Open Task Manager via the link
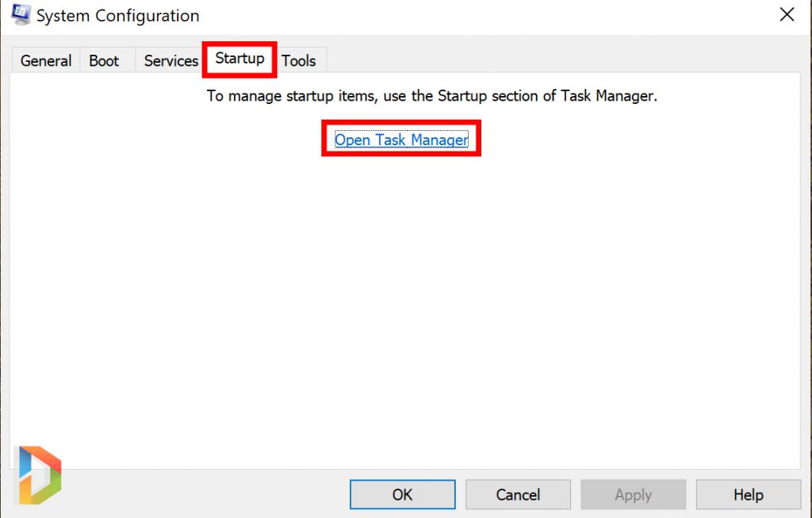Screen dimensions: 812x518 (401, 140)
